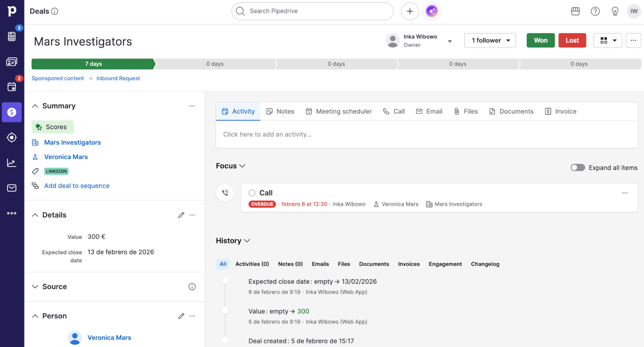Open the help question mark icon

(595, 11)
